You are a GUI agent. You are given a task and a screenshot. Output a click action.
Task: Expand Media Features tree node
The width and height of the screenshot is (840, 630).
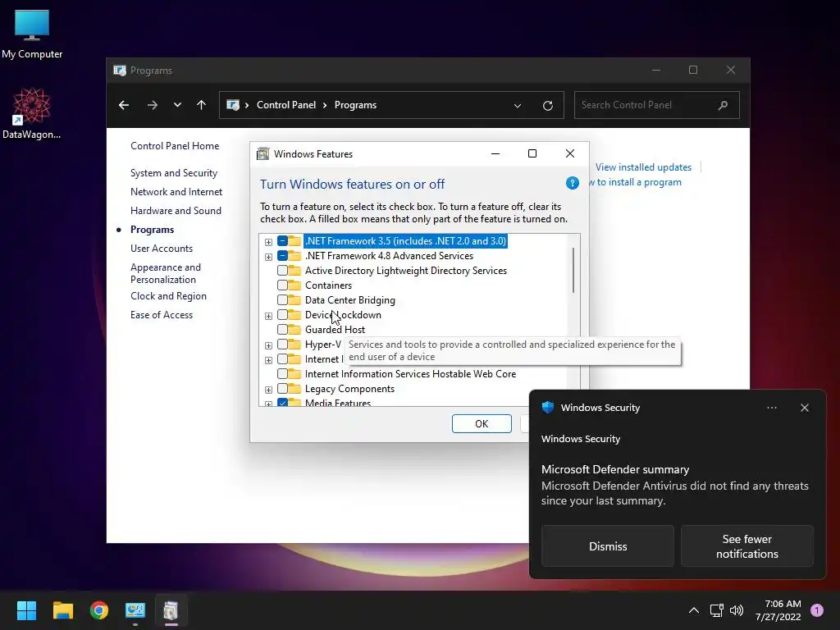point(268,404)
